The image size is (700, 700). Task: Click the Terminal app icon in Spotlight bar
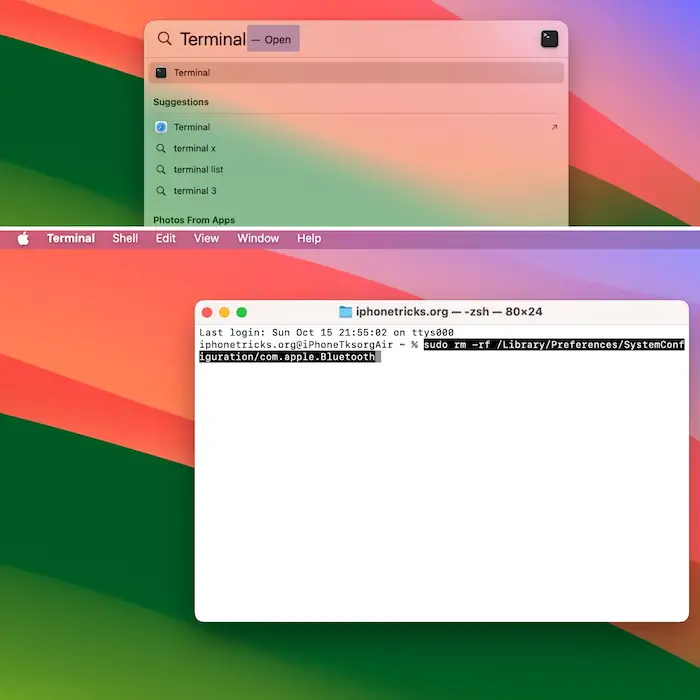tap(549, 39)
